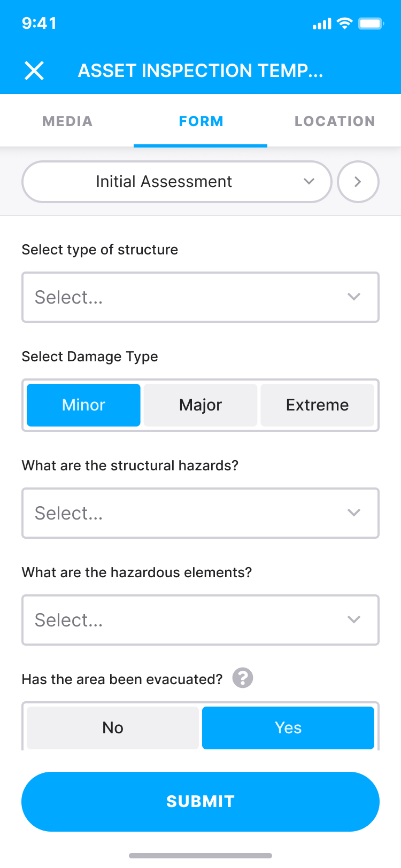Open the type of structure dropdown

(x=200, y=297)
